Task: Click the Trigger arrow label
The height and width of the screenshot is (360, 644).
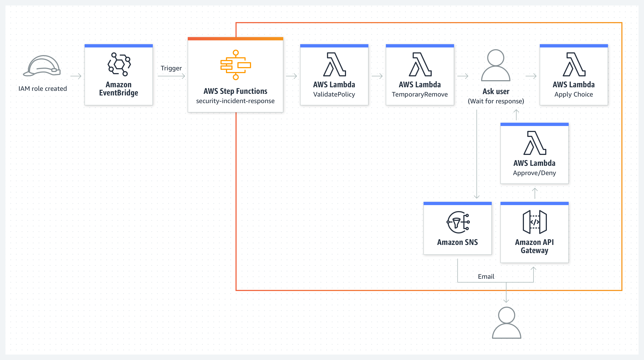Action: [171, 68]
